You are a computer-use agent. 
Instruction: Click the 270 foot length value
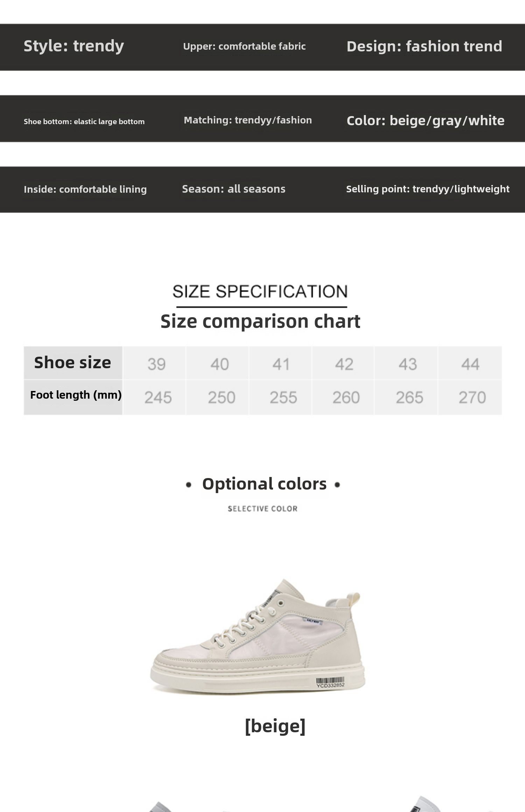(x=472, y=397)
